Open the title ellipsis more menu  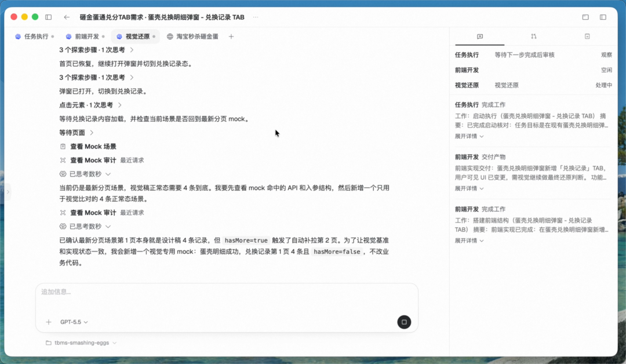coord(256,17)
